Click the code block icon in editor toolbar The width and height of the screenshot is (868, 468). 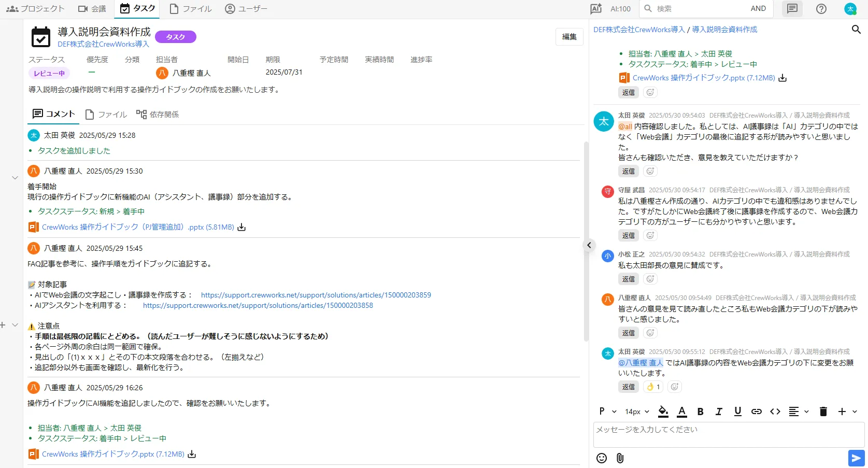pyautogui.click(x=775, y=412)
